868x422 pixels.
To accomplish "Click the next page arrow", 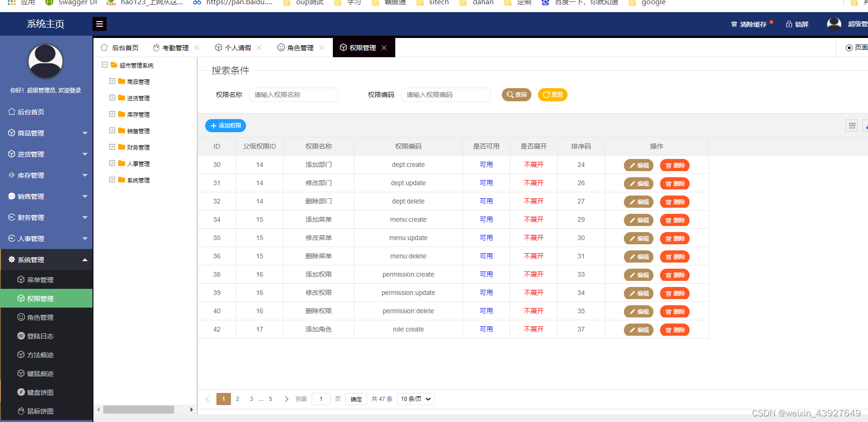I will 286,399.
